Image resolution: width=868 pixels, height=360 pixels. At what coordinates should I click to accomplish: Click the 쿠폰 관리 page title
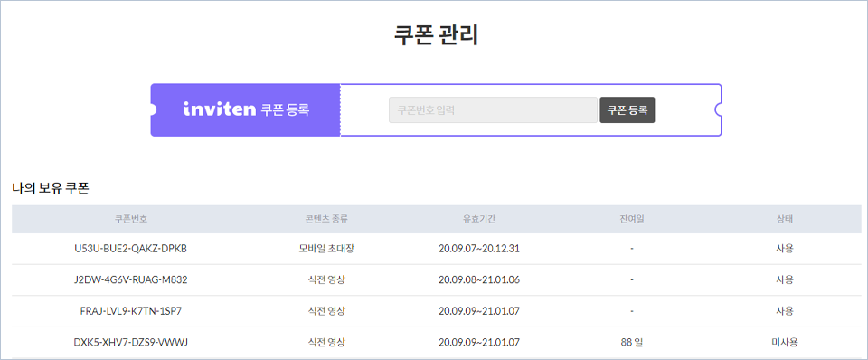coord(436,34)
